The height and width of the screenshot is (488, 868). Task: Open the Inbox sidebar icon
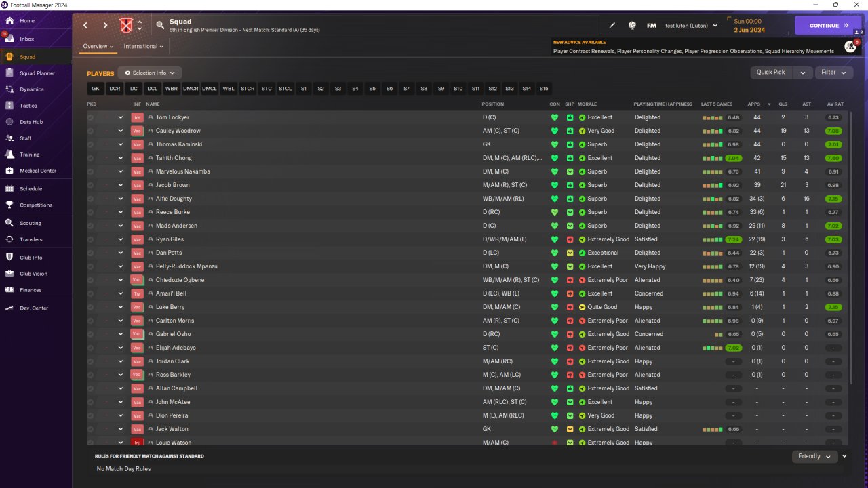click(9, 39)
